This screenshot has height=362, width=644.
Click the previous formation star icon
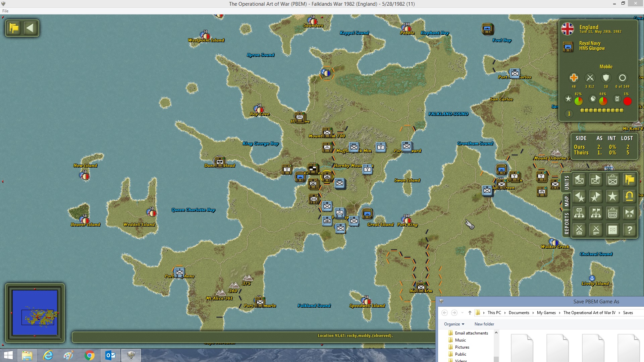pyautogui.click(x=579, y=196)
